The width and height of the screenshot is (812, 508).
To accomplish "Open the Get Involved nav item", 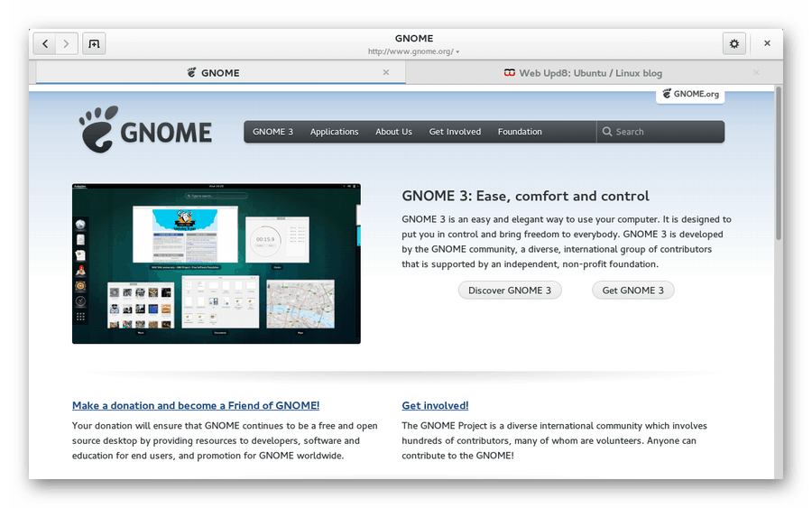I will (x=455, y=132).
